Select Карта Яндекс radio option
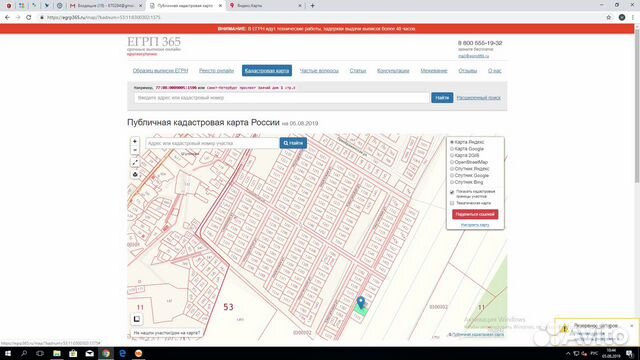The height and width of the screenshot is (360, 640). (x=452, y=142)
